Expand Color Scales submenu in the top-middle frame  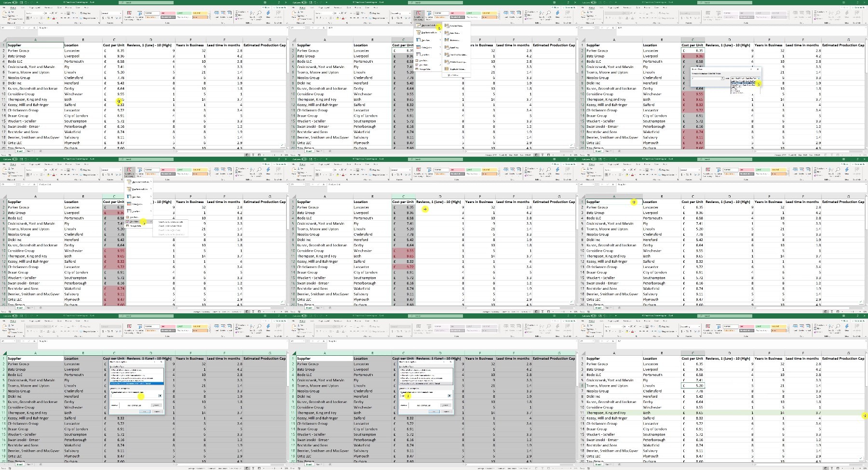tap(427, 47)
